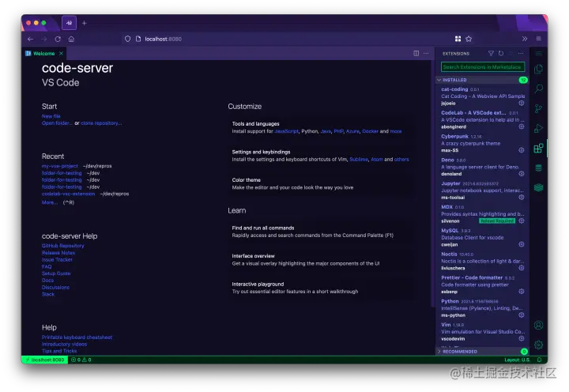This screenshot has width=569, height=392.
Task: Bookmark this page with the star
Action: click(469, 39)
